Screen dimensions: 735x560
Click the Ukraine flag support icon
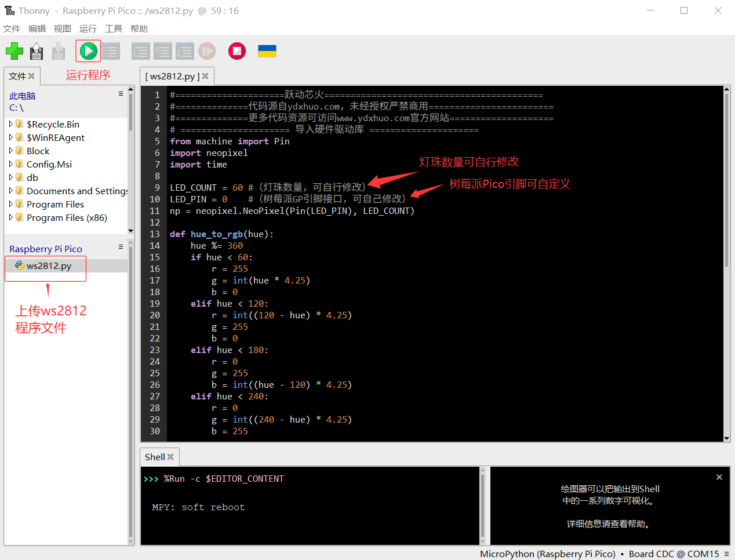tap(267, 51)
